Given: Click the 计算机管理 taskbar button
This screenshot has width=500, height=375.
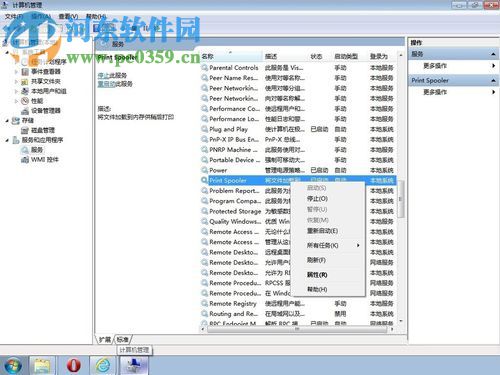Looking at the screenshot, I should coord(134,365).
